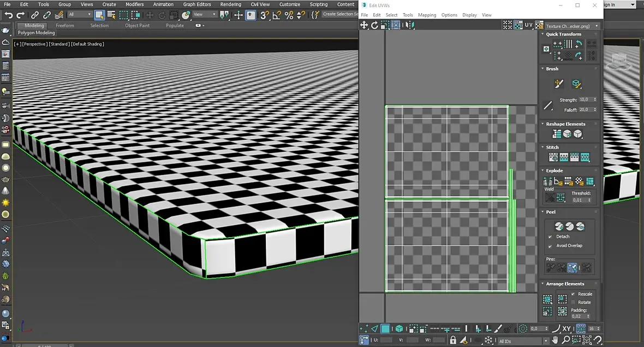Click the Pan hand icon in UV editor

coord(555,340)
